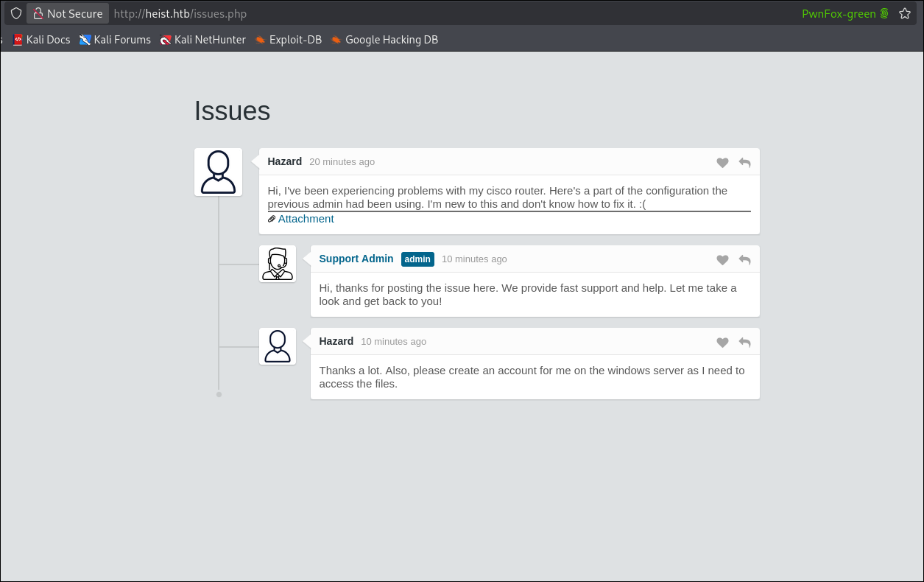The image size is (924, 582).
Task: Reply to Hazard's cisco router post
Action: (x=744, y=163)
